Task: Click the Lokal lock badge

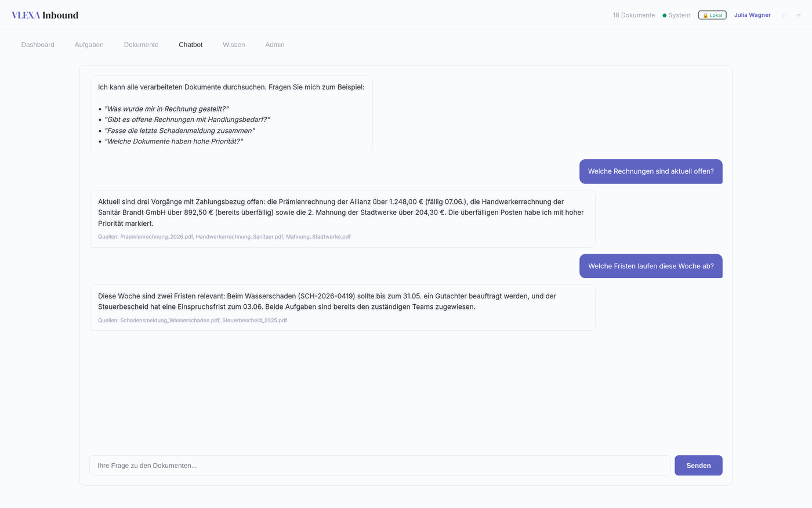Action: [x=712, y=15]
